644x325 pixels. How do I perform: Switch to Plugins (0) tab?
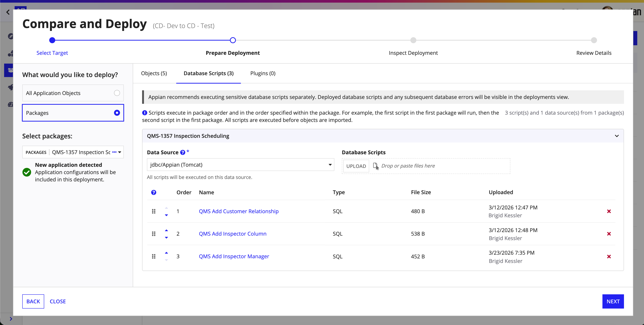(x=263, y=73)
